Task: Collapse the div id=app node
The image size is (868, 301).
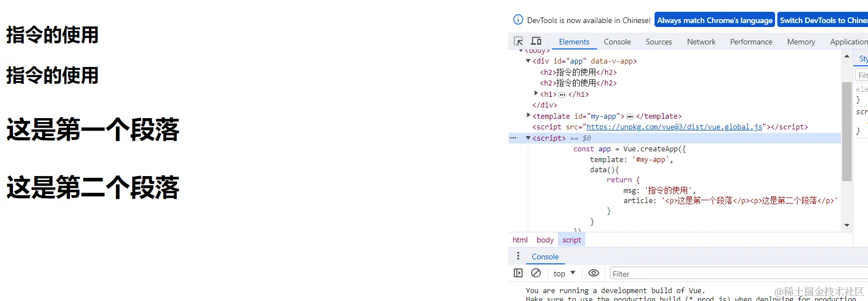Action: click(x=528, y=61)
